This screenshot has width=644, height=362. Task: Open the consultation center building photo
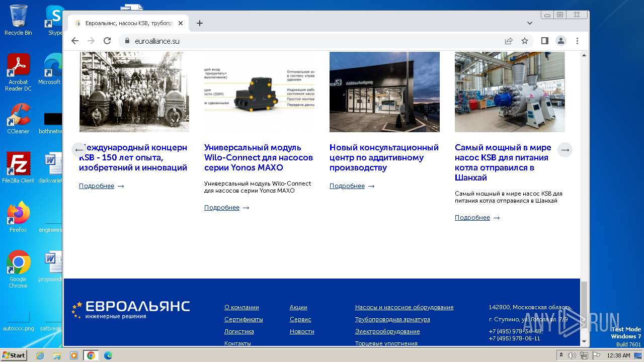pyautogui.click(x=384, y=92)
